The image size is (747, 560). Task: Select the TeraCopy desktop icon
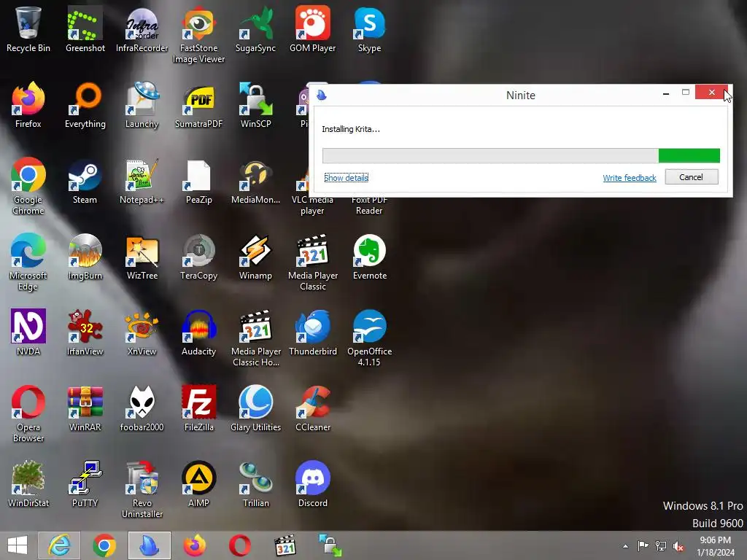(198, 257)
